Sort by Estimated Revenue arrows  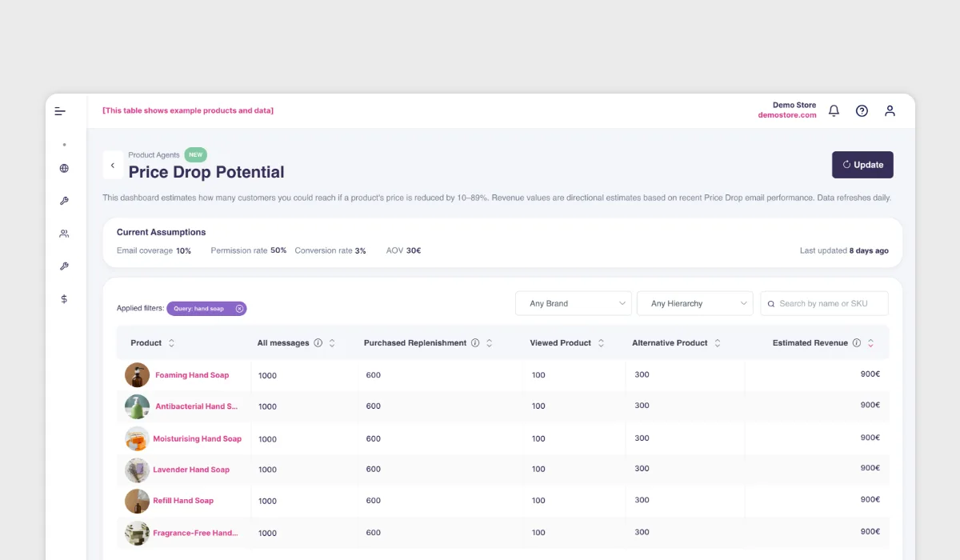(870, 343)
